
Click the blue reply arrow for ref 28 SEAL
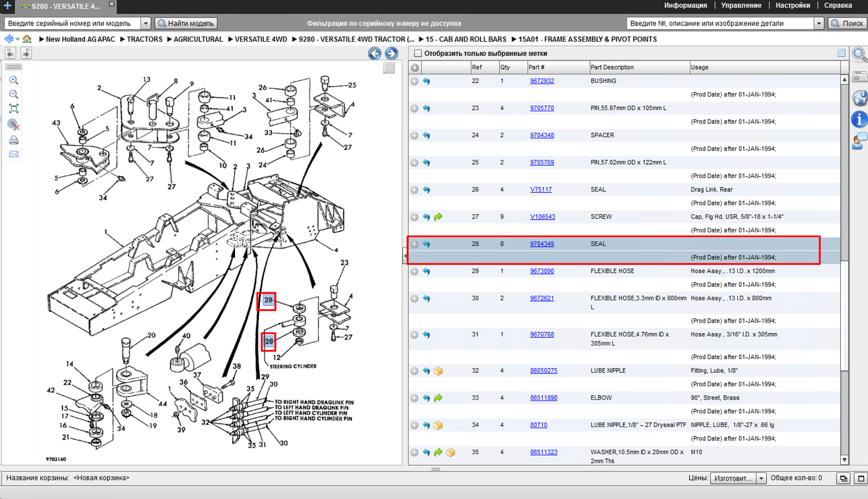coord(426,245)
